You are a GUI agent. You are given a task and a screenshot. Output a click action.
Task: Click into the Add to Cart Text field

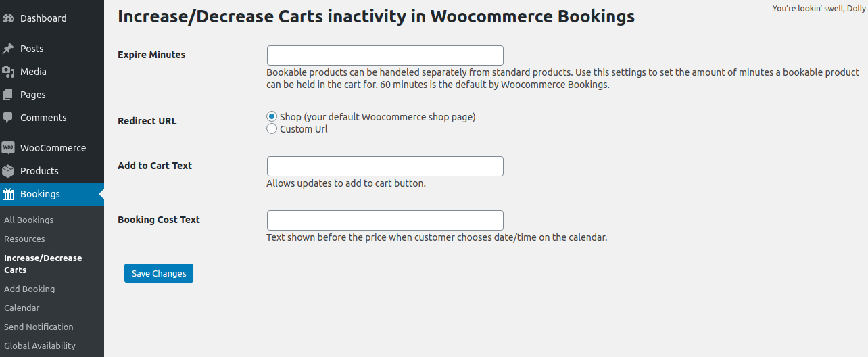[x=385, y=166]
